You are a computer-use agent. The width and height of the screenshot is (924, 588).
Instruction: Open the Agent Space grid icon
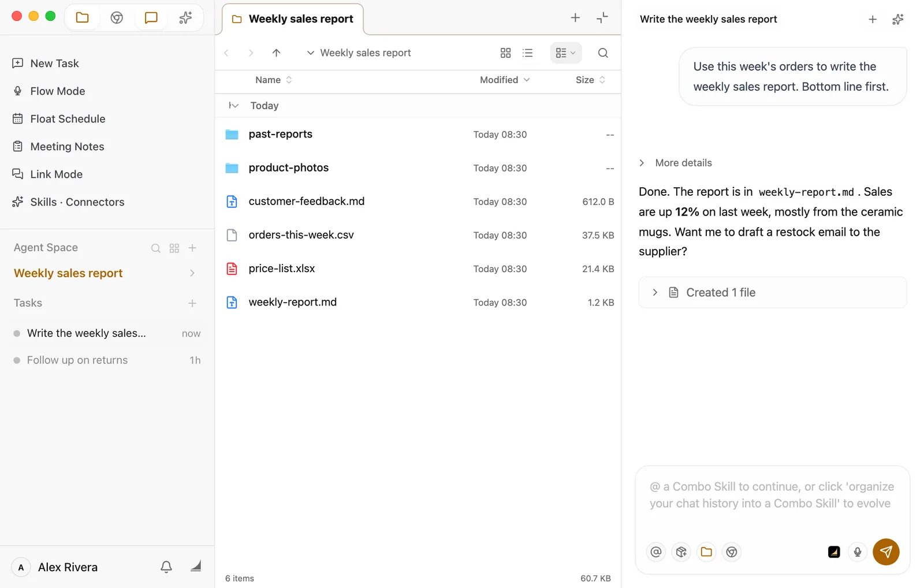[174, 248]
